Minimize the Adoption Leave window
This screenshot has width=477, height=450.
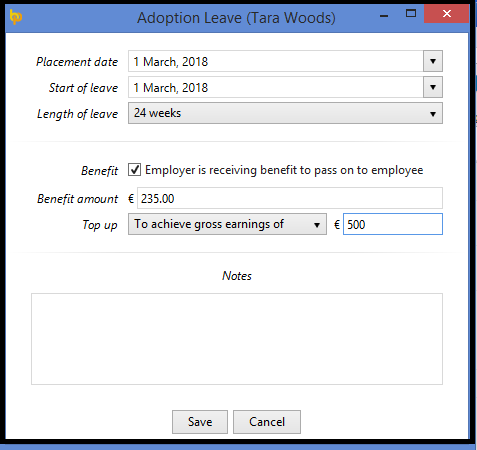click(384, 16)
